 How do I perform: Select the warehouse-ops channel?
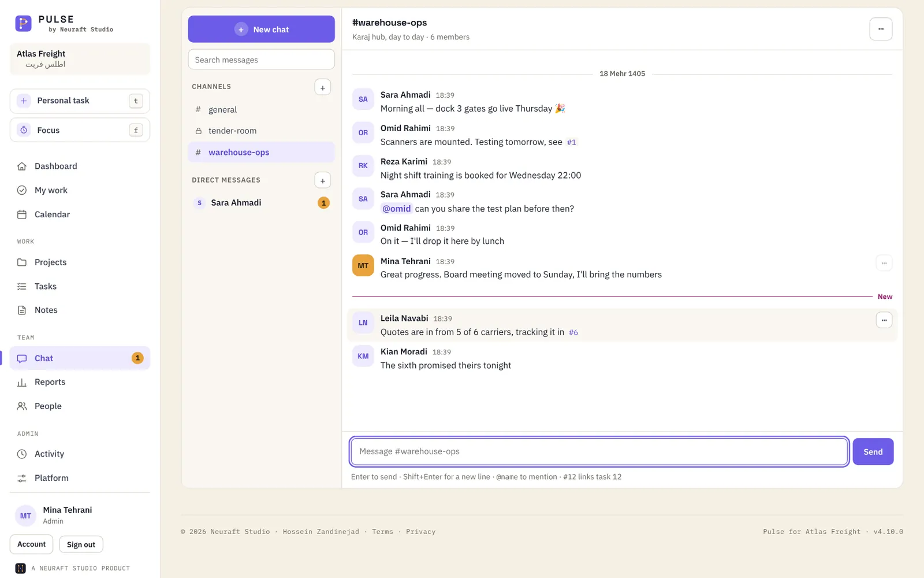click(x=261, y=152)
